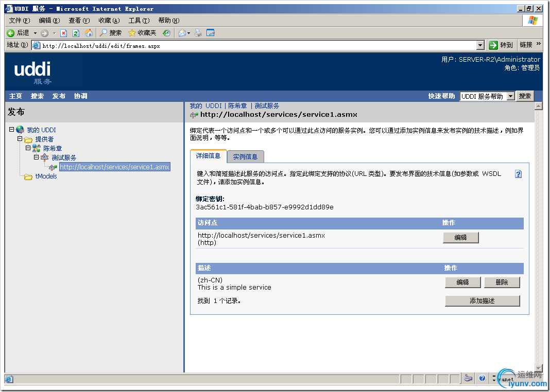Image resolution: width=550 pixels, height=392 pixels.
Task: Click the scrollbar up arrow in content pane
Action: click(x=539, y=106)
